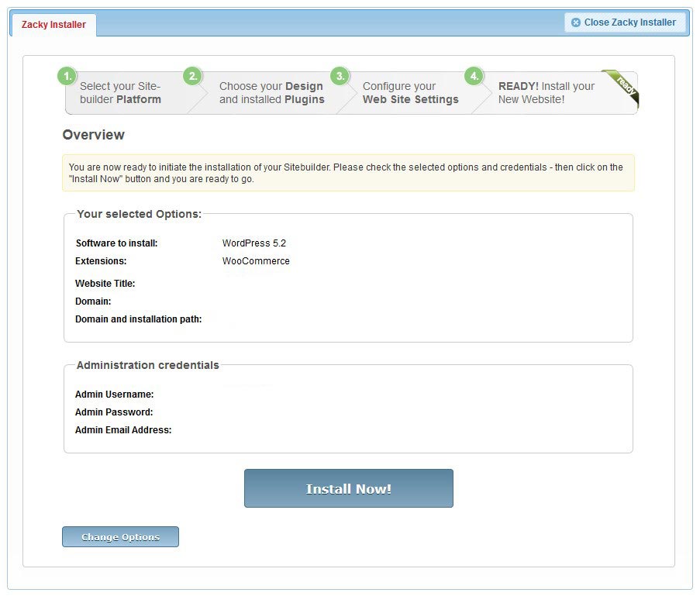The width and height of the screenshot is (700, 603).
Task: Click the WooCommerce extension value
Action: point(256,261)
